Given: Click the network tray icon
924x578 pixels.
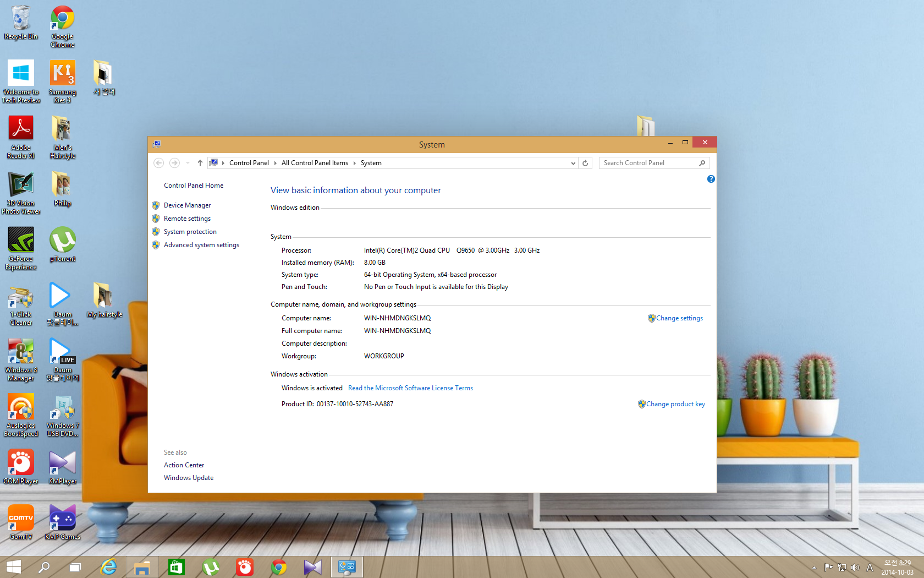Looking at the screenshot, I should point(842,568).
